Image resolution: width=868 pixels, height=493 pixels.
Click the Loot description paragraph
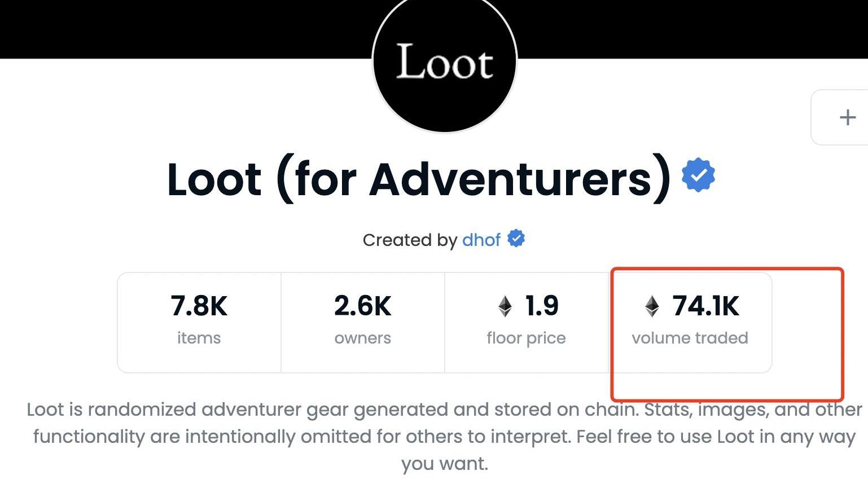click(x=445, y=423)
